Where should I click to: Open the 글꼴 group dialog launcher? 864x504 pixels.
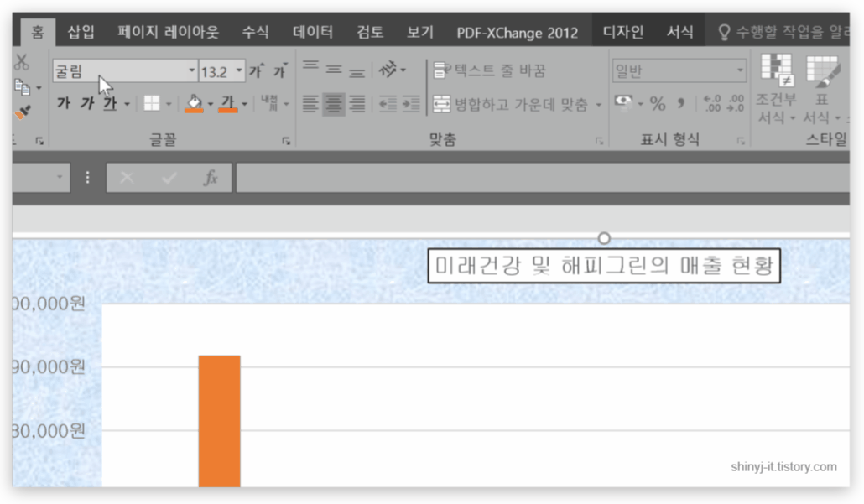(x=286, y=141)
